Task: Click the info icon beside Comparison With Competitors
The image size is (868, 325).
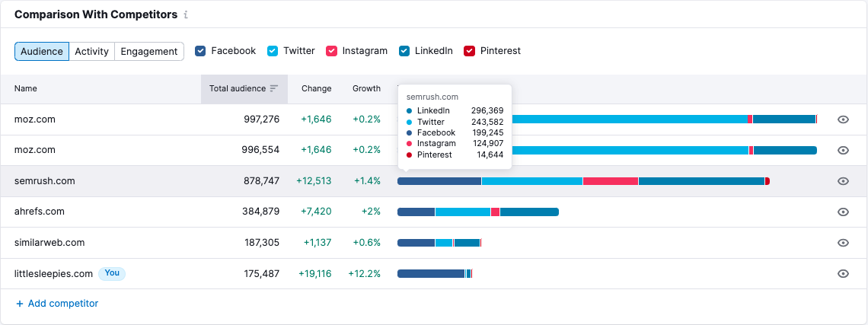Action: [x=187, y=15]
